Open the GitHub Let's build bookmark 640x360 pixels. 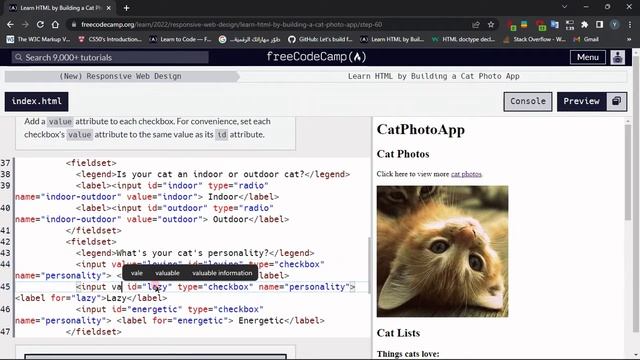(320, 39)
